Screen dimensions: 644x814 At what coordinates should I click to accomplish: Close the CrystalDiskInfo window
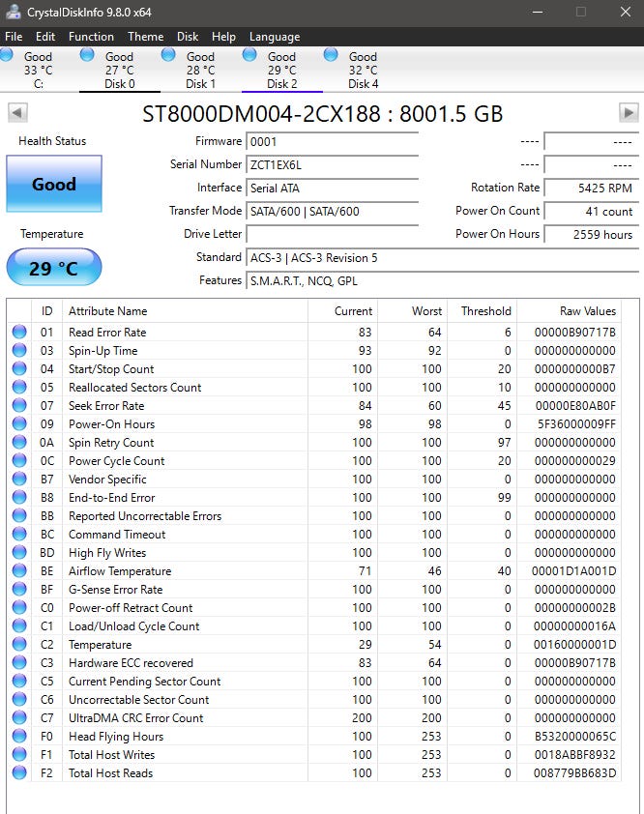click(626, 12)
